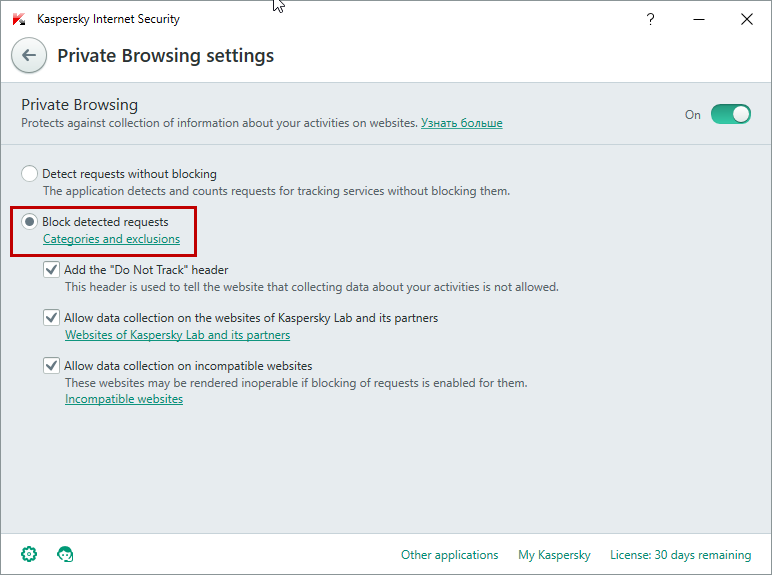Click the question mark help icon

650,19
